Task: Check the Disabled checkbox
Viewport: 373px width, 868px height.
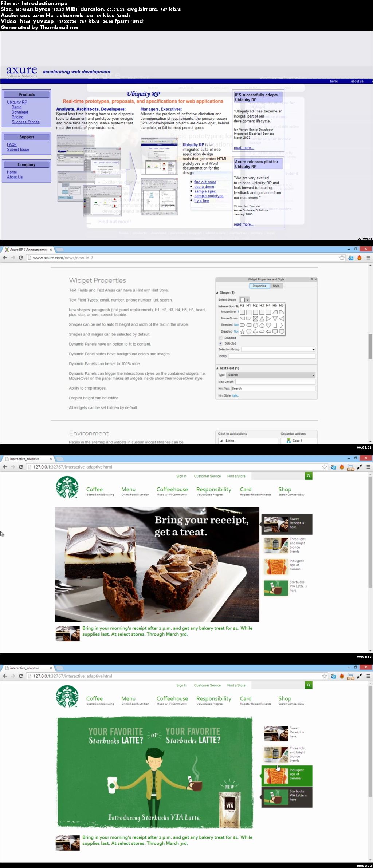Action: pos(220,338)
